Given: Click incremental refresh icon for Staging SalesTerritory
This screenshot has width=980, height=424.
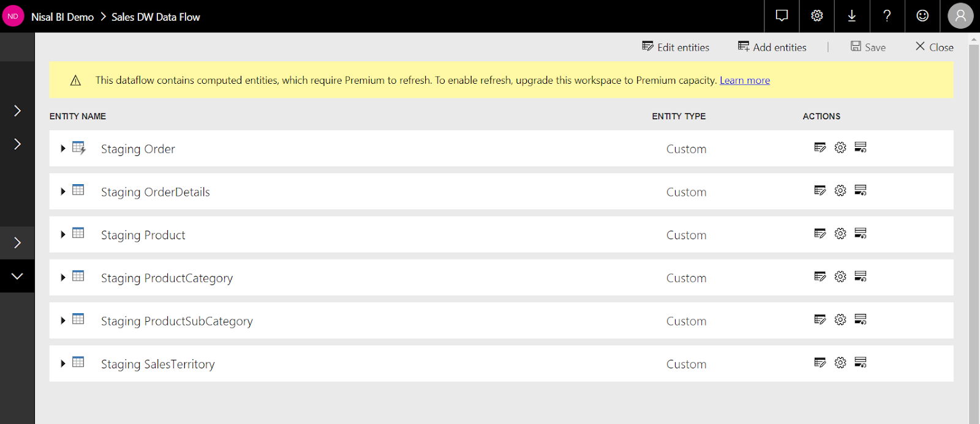Looking at the screenshot, I should (861, 363).
